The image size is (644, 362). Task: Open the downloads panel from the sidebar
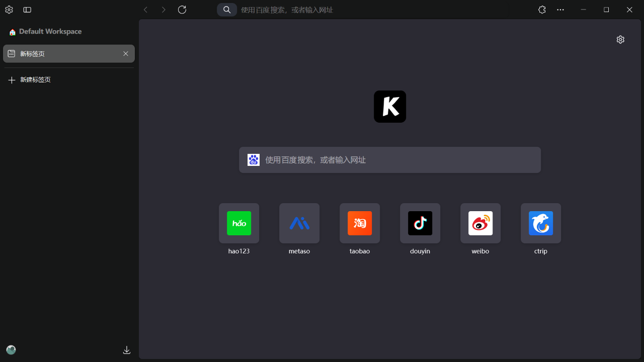click(127, 350)
